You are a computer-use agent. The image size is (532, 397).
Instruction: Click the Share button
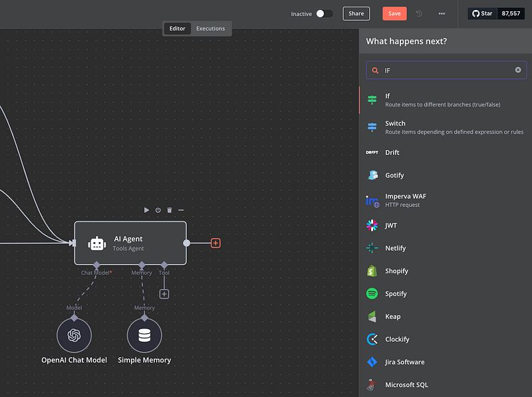356,13
